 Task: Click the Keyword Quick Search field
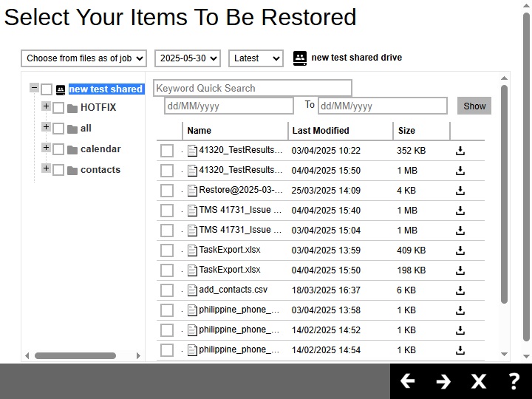pyautogui.click(x=253, y=88)
